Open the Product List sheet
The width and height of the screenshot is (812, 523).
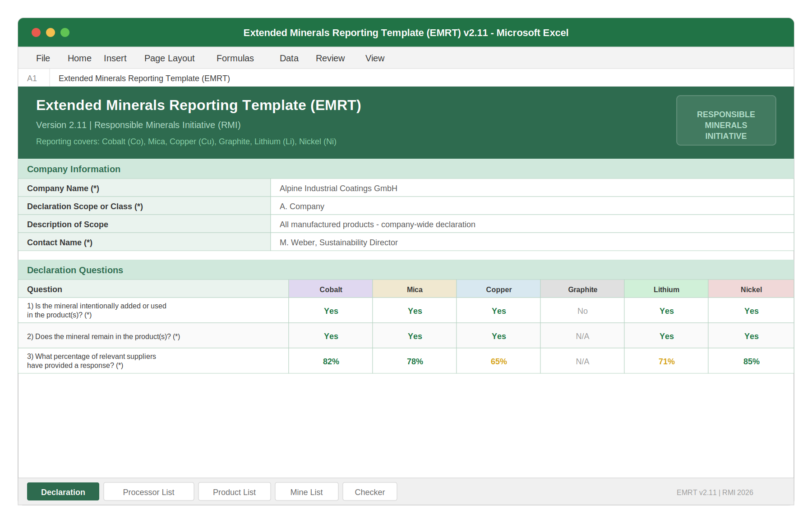(x=234, y=492)
